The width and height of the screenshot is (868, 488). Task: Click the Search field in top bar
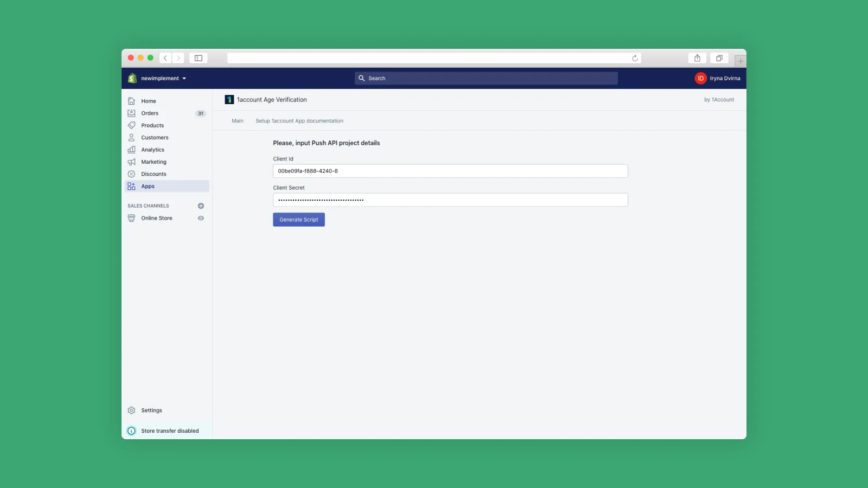click(486, 78)
